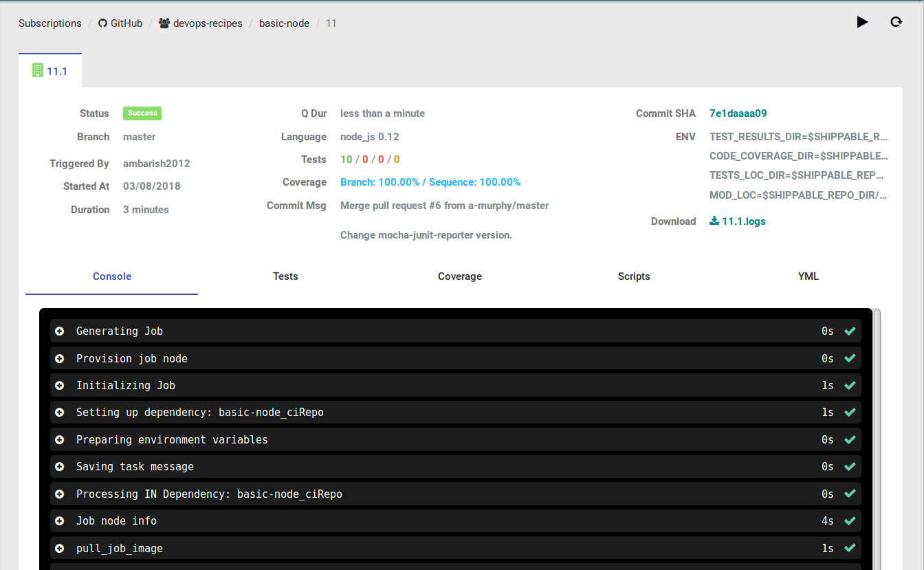Click the Merge pull request #6 commit message
Image resolution: width=924 pixels, height=570 pixels.
pos(445,206)
